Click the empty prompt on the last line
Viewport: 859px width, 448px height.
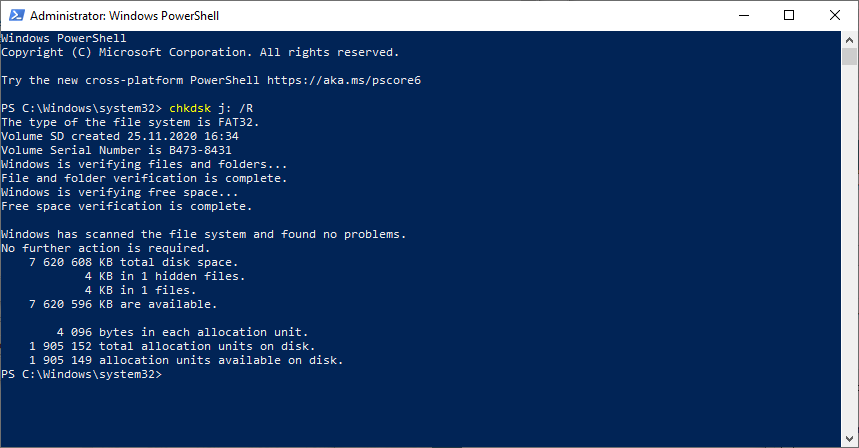pos(170,374)
